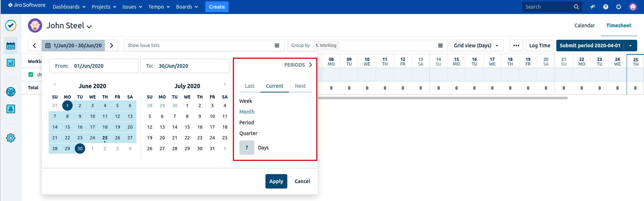This screenshot has width=644, height=201.
Task: Advance to next period with right arrow
Action: click(112, 46)
